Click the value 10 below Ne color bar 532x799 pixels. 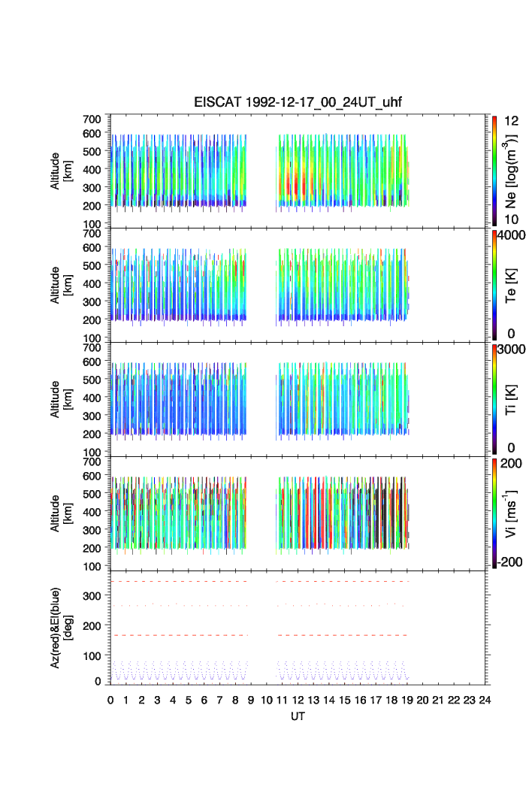click(511, 219)
